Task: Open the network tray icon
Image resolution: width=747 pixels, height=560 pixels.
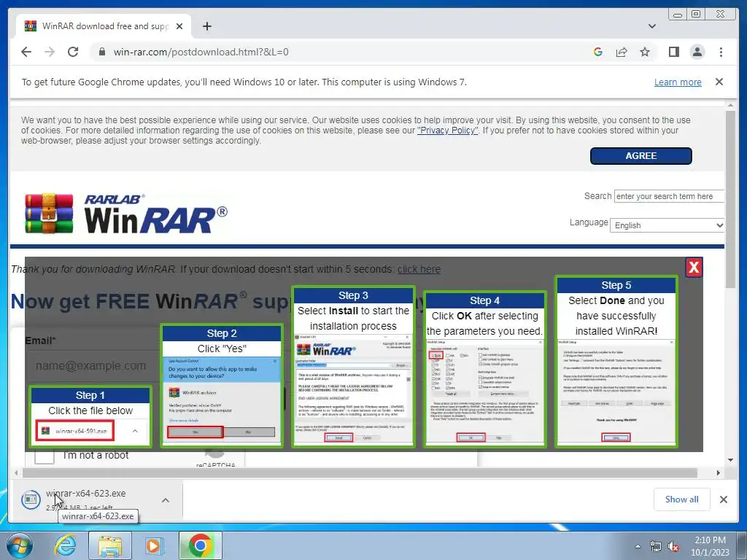Action: pyautogui.click(x=655, y=546)
